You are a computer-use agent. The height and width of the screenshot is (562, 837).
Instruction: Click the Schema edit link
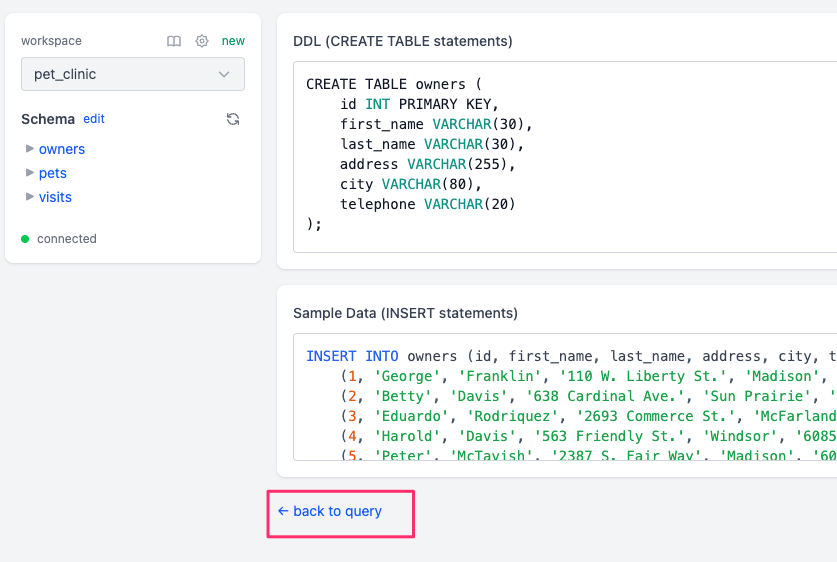click(x=94, y=119)
